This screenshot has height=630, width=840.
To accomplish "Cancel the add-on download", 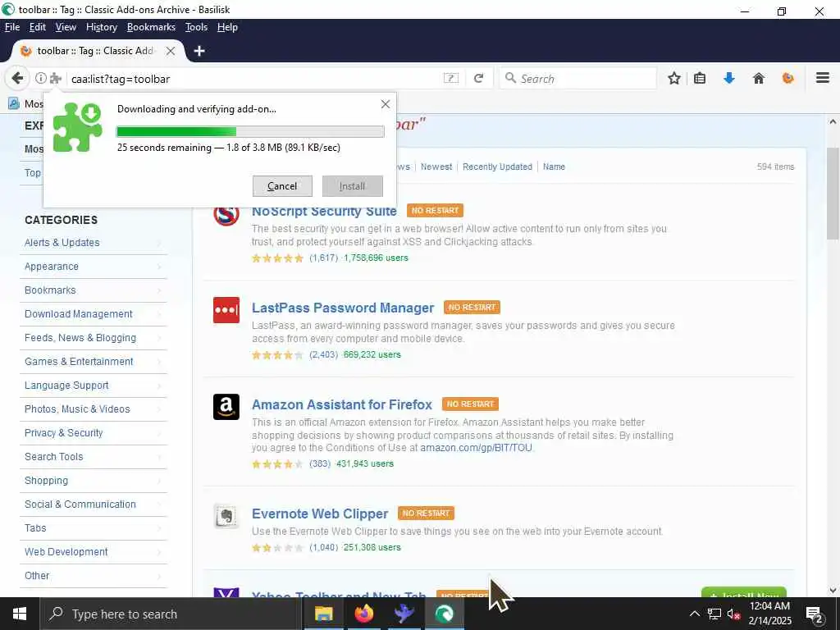I will click(282, 186).
